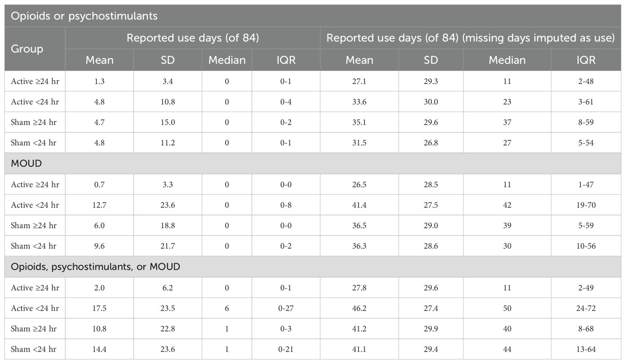
Task: Click the 'Reported use days (of 84)' header
Action: pos(193,38)
